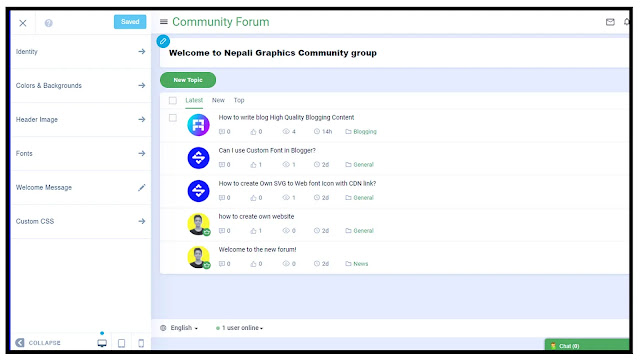Switch to mobile preview mode

[x=141, y=343]
